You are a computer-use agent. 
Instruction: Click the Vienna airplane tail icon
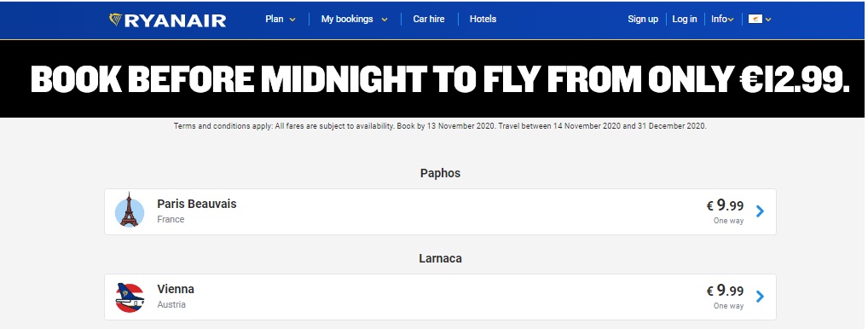coord(130,297)
